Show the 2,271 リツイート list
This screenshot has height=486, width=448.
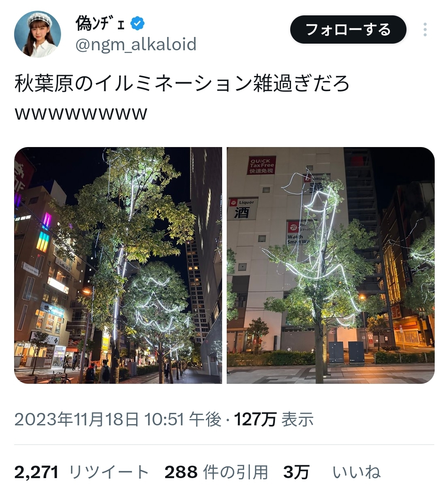pyautogui.click(x=82, y=472)
